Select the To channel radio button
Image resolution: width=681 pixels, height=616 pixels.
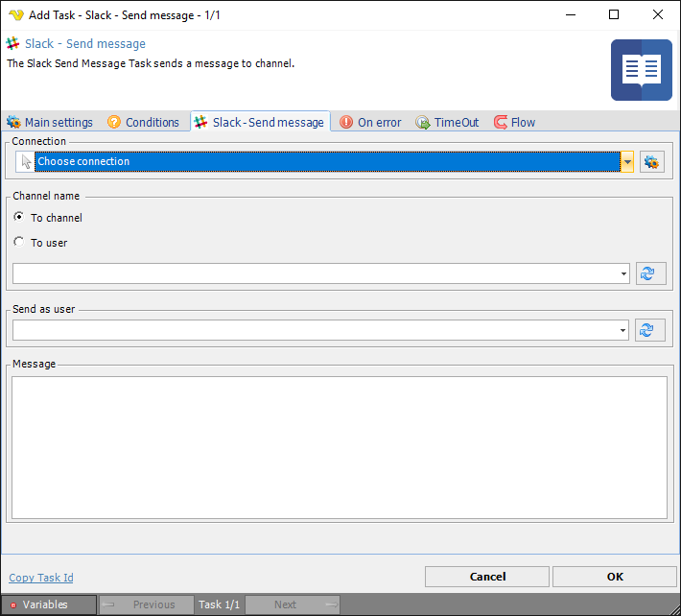coord(19,218)
